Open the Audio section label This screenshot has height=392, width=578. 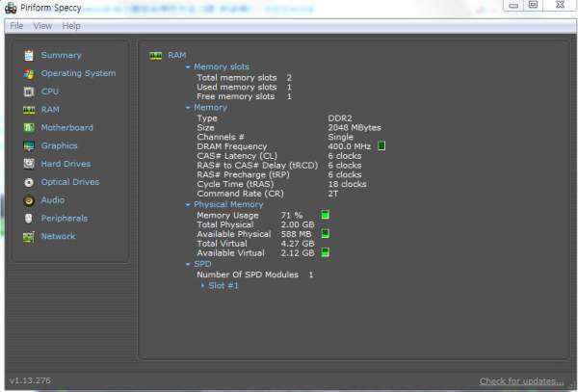53,199
